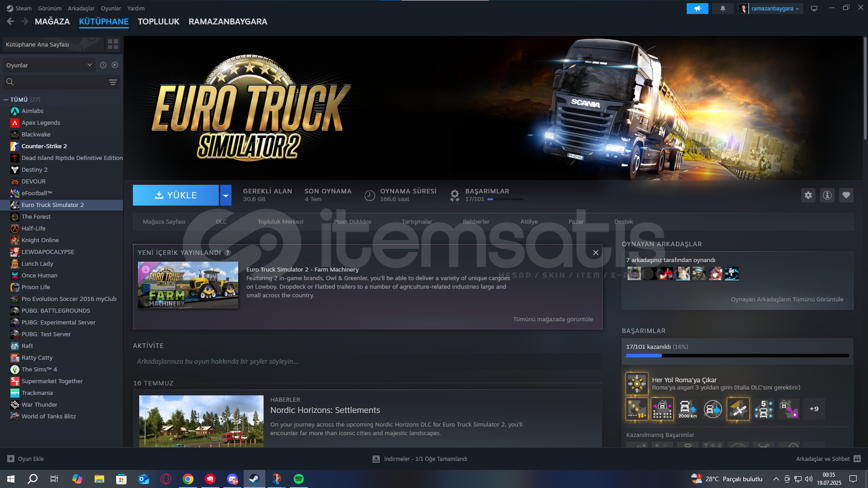Open the Windows Start menu

pos(11,479)
